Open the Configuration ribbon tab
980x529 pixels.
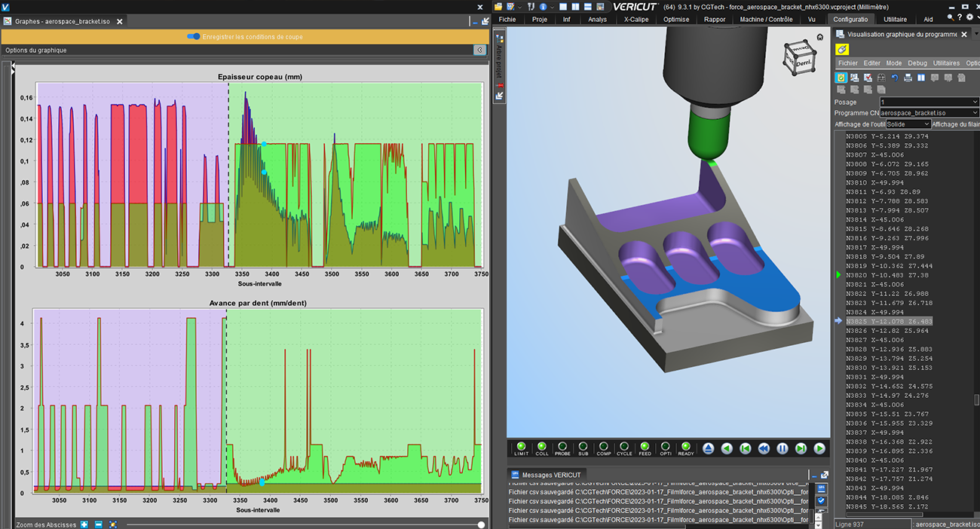point(850,20)
